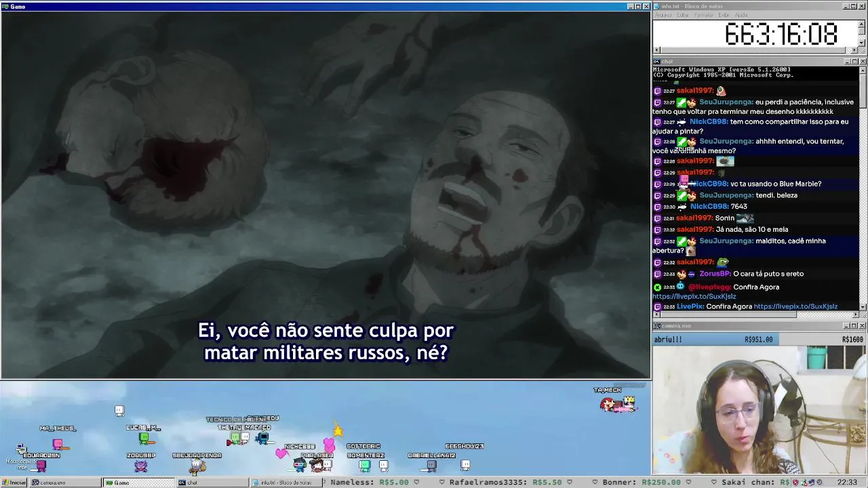The width and height of the screenshot is (868, 488).
Task: Click the Copyright 1985-2001 Microsoft Corp. line
Action: [723, 75]
